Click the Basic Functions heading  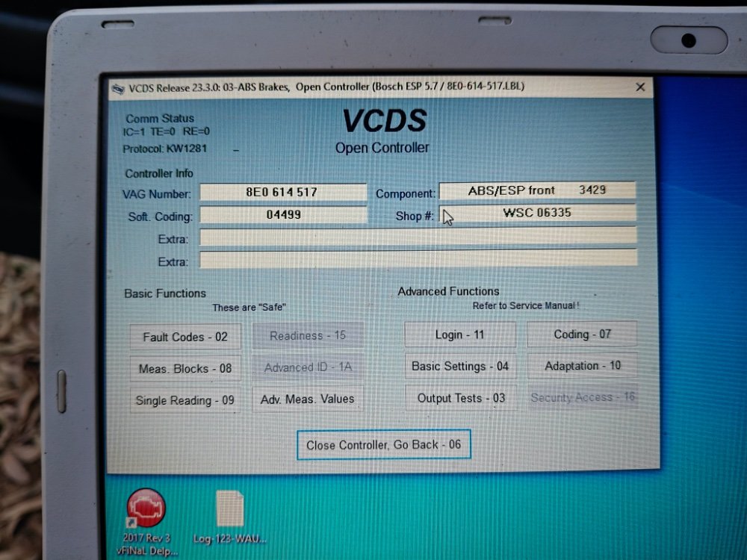[165, 293]
